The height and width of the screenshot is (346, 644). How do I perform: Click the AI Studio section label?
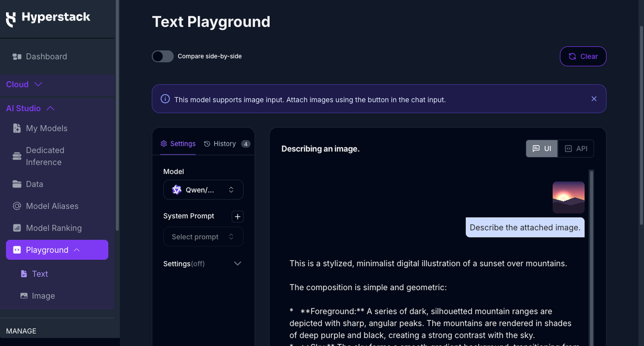(x=23, y=108)
